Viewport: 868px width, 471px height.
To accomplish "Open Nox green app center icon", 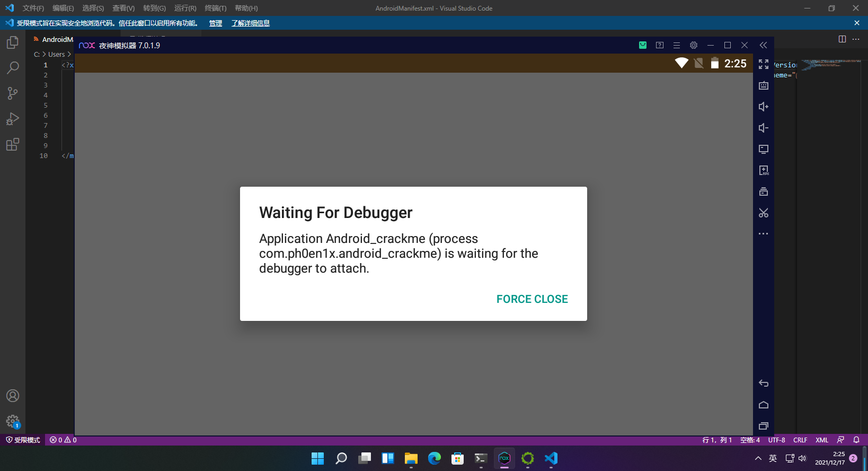I will (643, 45).
